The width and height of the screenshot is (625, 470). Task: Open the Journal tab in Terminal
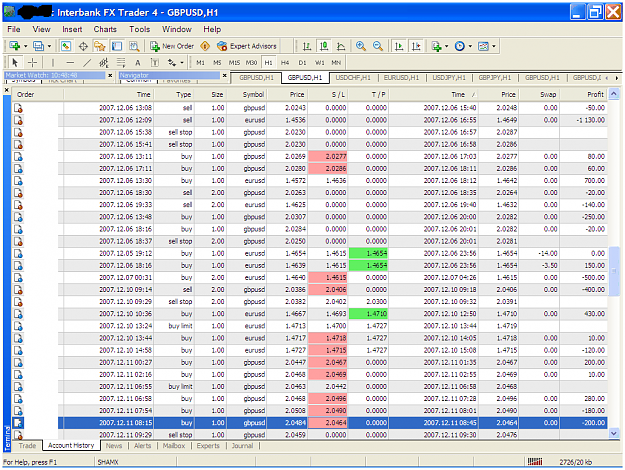click(242, 445)
